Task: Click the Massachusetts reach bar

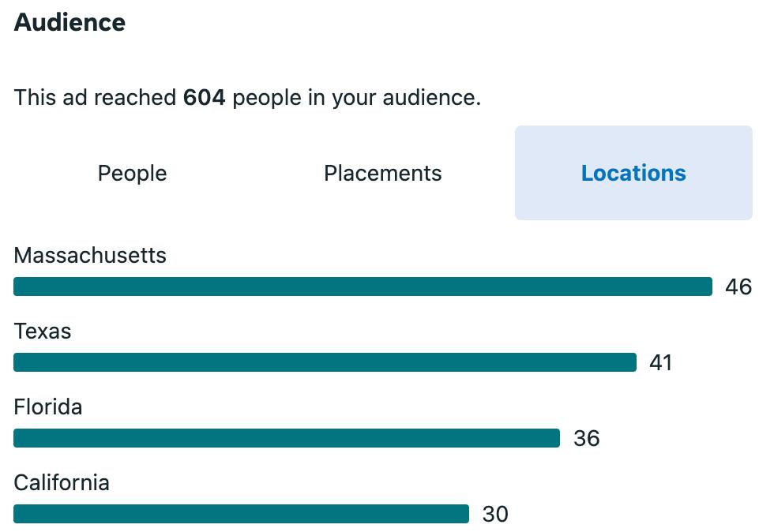Action: pos(363,287)
